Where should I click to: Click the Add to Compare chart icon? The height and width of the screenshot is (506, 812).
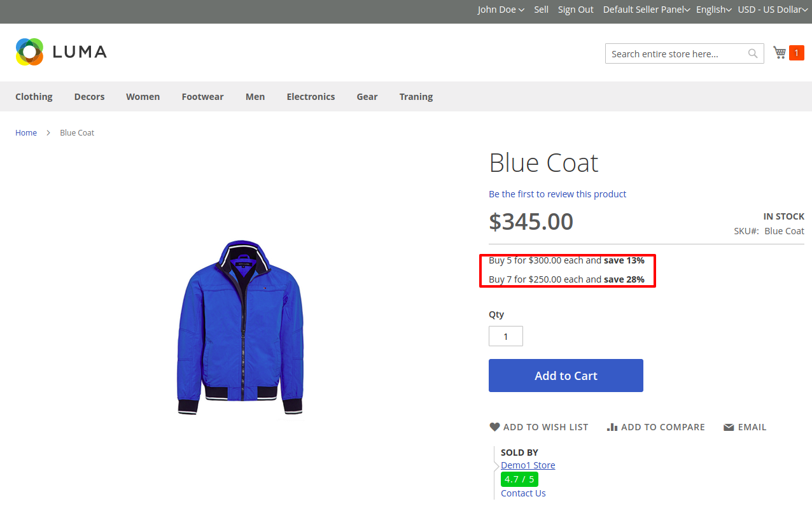[612, 427]
